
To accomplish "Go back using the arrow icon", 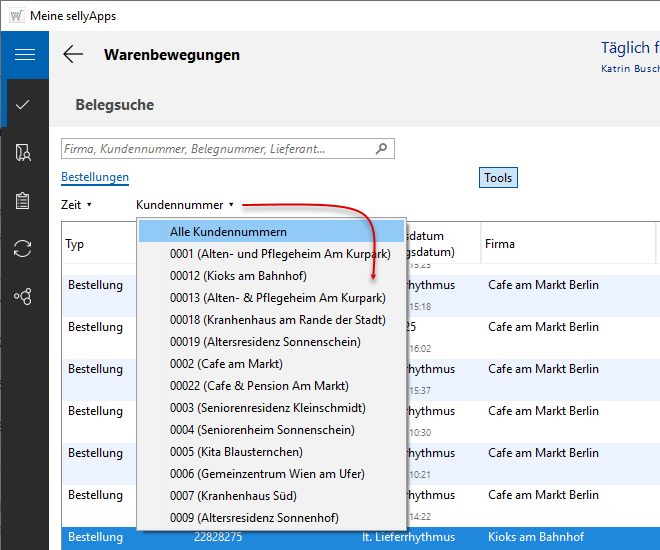I will tap(73, 54).
